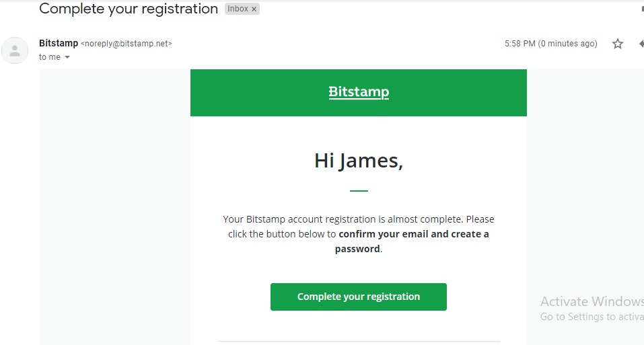Star this Bitstamp email
Screen dimensions: 644x345
(x=617, y=44)
